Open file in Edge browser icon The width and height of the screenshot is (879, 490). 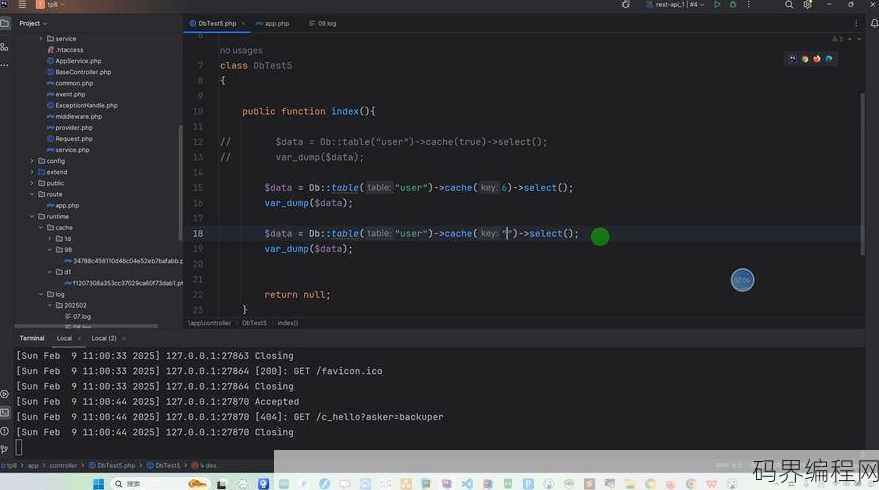[829, 59]
